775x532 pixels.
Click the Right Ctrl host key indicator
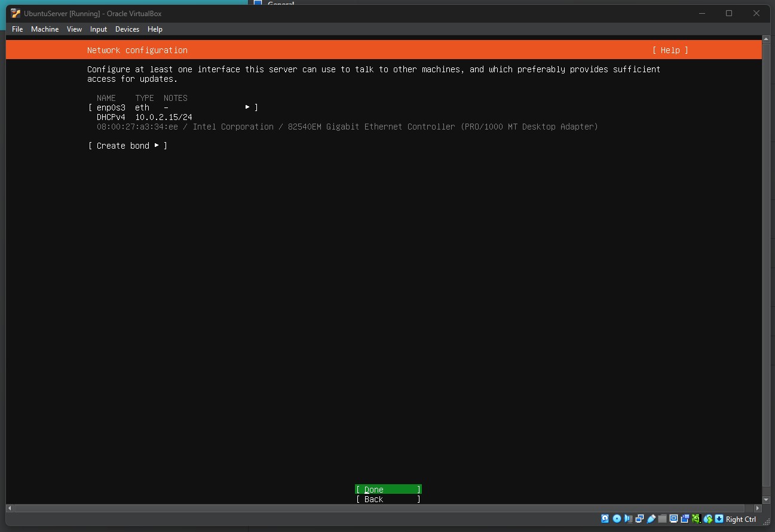pos(740,519)
